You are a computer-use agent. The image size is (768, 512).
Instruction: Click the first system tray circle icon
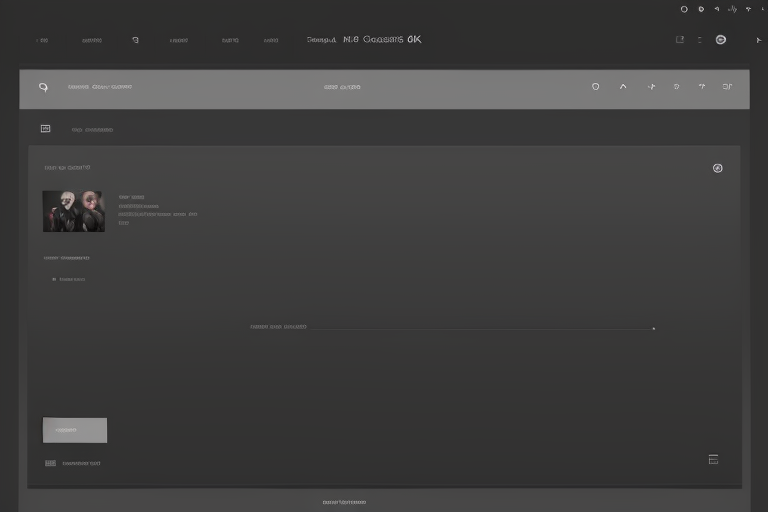click(x=684, y=9)
